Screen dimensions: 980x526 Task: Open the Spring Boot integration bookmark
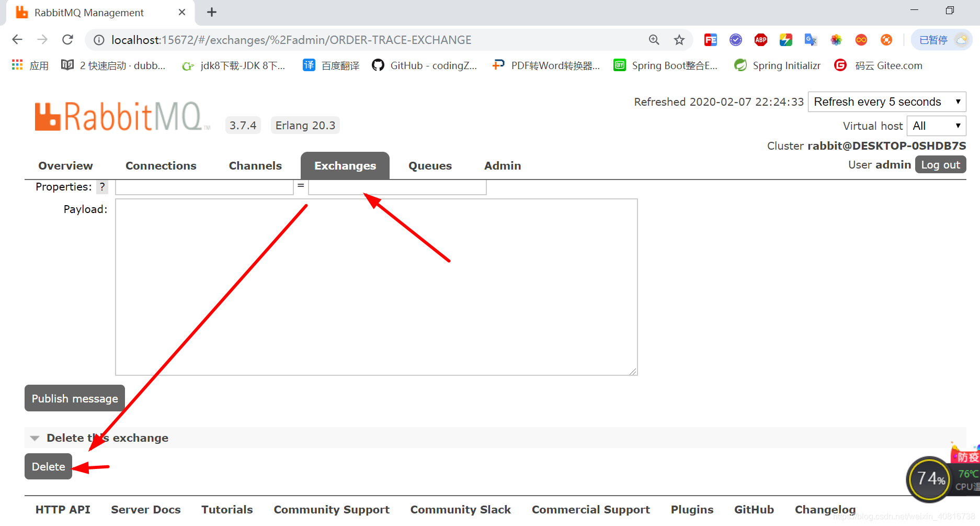click(665, 65)
